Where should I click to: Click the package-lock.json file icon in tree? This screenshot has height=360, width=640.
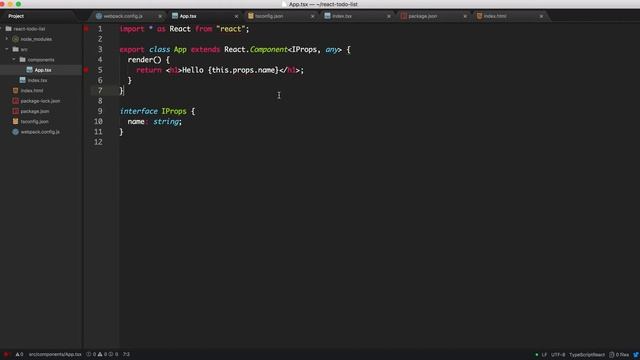[16, 101]
